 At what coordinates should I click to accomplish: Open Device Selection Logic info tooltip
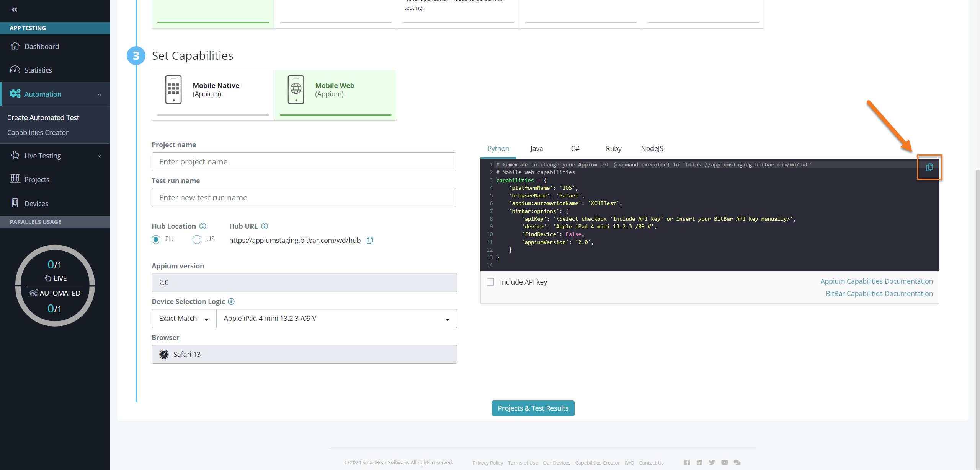[x=231, y=301]
